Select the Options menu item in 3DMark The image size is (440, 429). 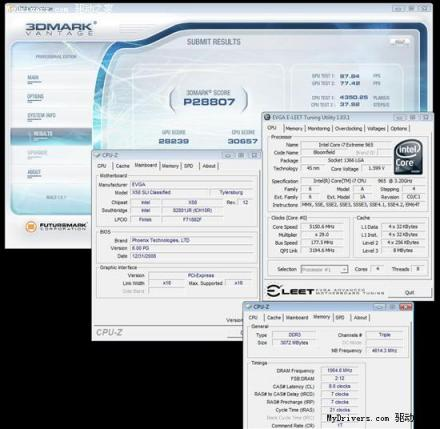[x=35, y=97]
